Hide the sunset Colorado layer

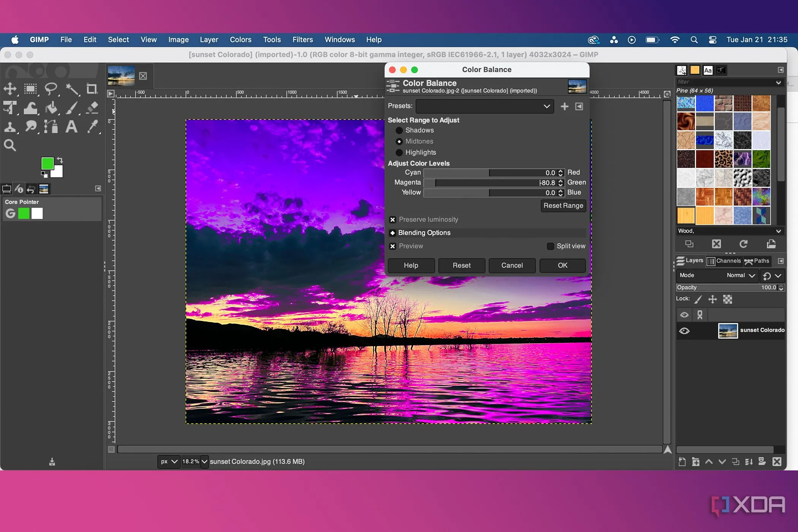click(684, 331)
